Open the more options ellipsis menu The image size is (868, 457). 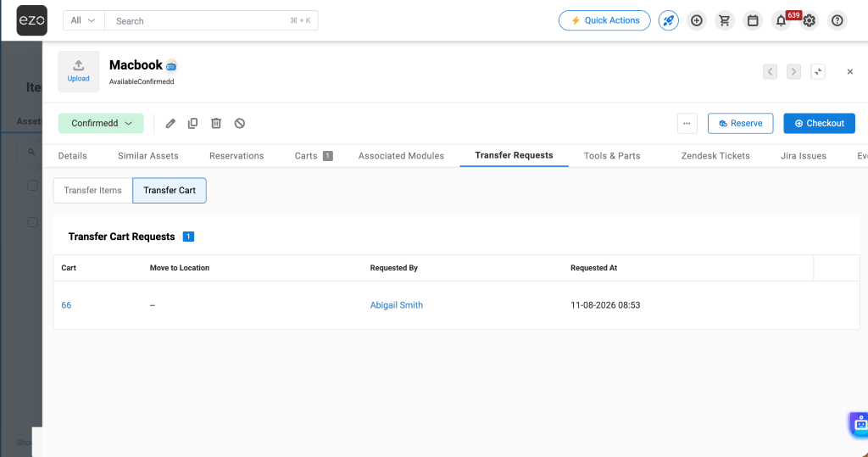coord(687,123)
